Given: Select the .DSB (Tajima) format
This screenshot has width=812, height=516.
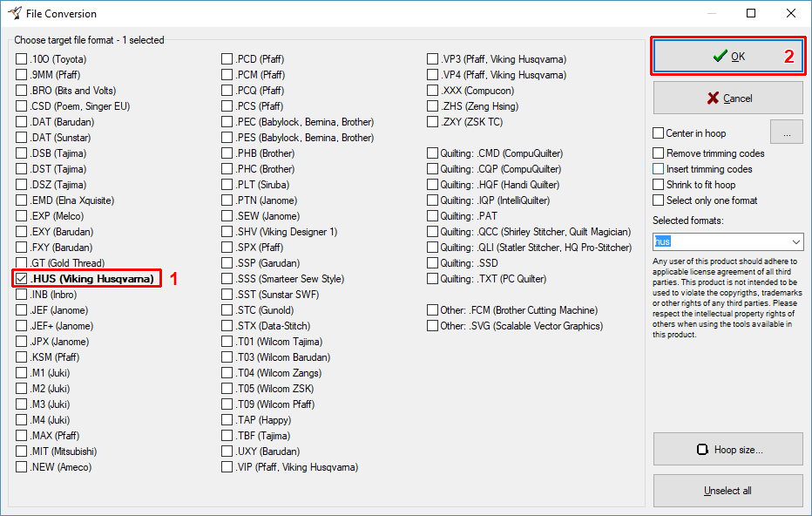Looking at the screenshot, I should click(x=21, y=153).
